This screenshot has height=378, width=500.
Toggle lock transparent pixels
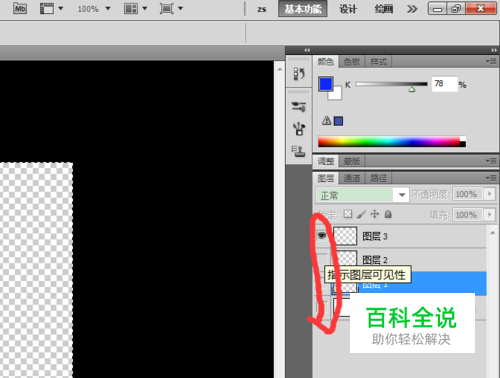(348, 214)
